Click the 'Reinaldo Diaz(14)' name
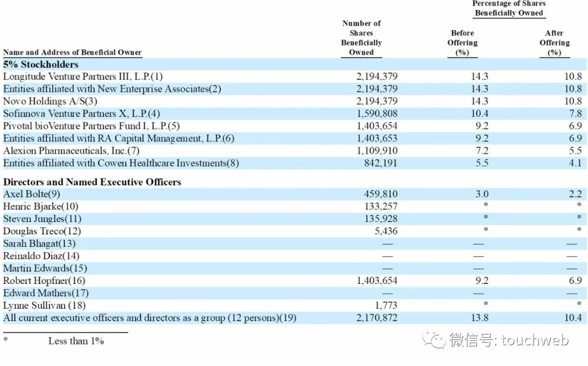 click(41, 256)
